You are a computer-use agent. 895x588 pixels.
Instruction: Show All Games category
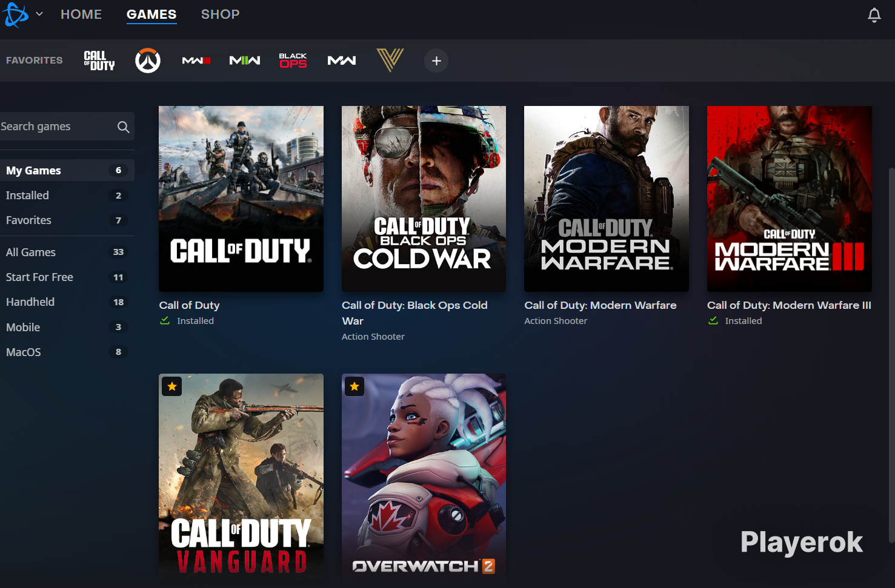67,252
